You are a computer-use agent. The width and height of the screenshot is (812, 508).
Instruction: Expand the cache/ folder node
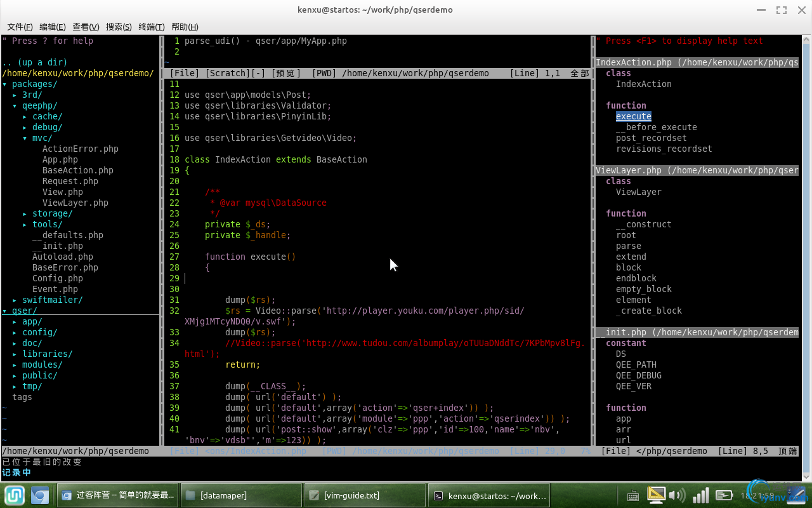pos(43,116)
